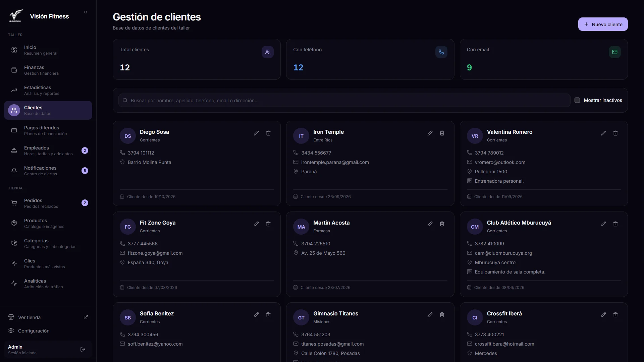The height and width of the screenshot is (362, 644).
Task: Click the pencil icon on Iron Temple card
Action: click(430, 133)
